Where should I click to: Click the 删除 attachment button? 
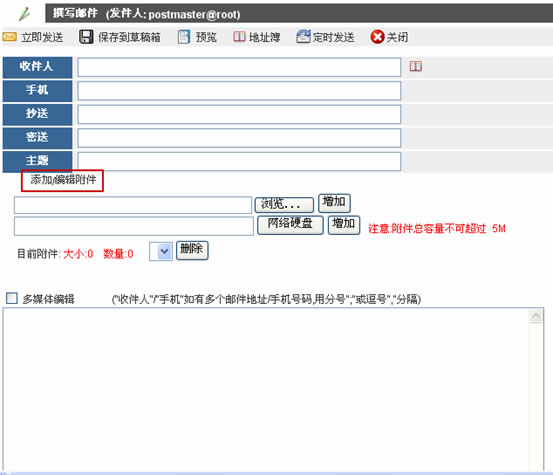click(192, 250)
